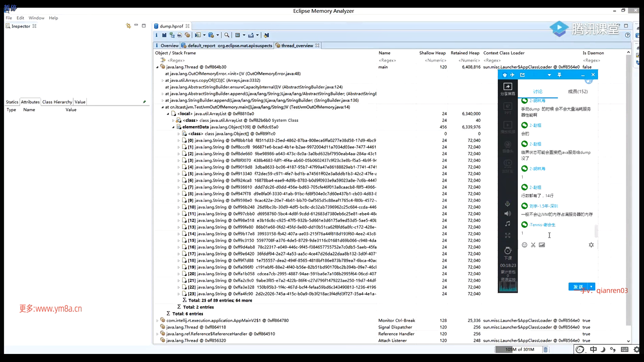Click the Retained Heap column header
The width and height of the screenshot is (644, 362).
click(x=465, y=53)
